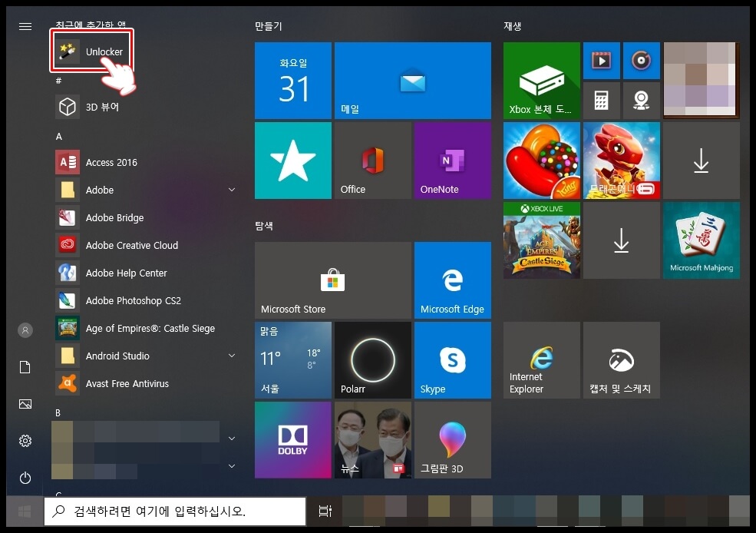Open the 캡처 및 스케치 tile
This screenshot has height=533, width=756.
point(622,360)
